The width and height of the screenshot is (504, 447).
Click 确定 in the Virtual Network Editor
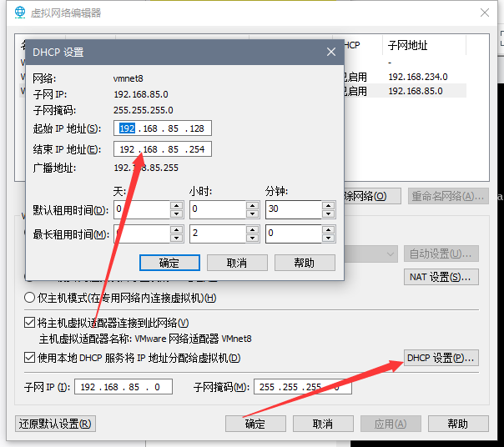click(x=255, y=424)
